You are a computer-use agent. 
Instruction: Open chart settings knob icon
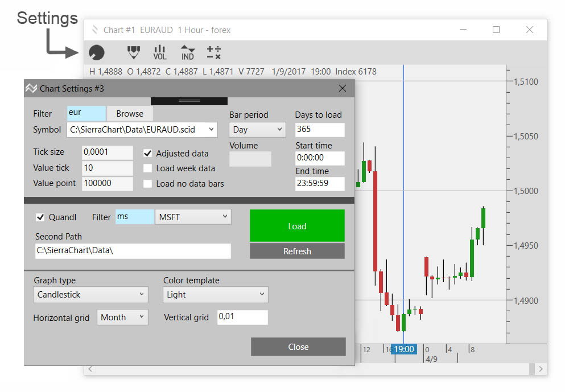coord(97,53)
